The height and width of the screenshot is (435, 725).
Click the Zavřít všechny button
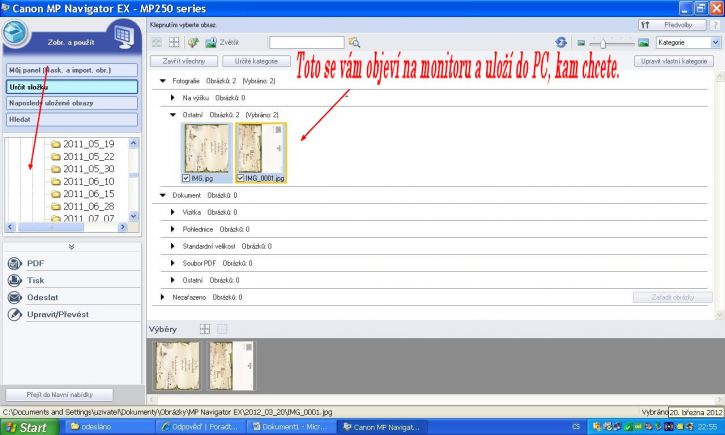184,61
